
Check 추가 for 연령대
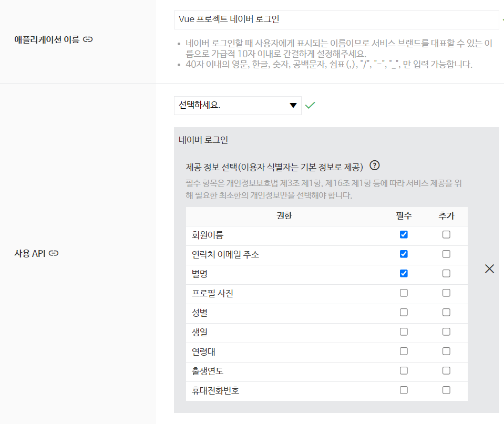pos(446,351)
